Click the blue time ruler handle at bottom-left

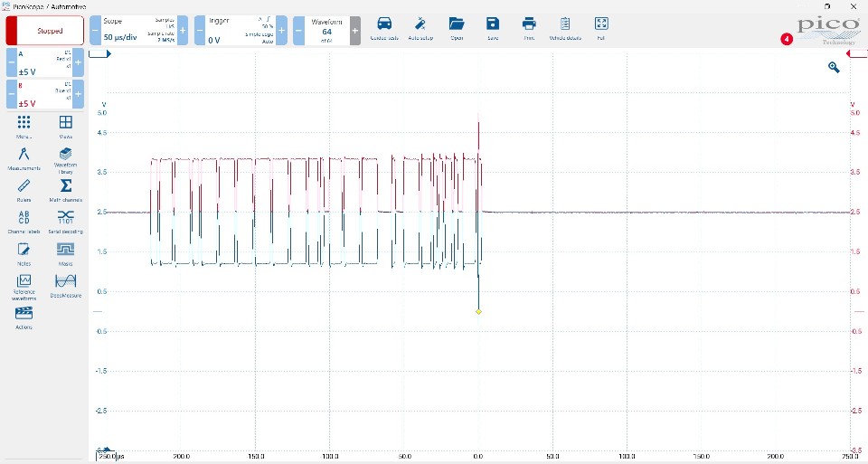click(105, 450)
